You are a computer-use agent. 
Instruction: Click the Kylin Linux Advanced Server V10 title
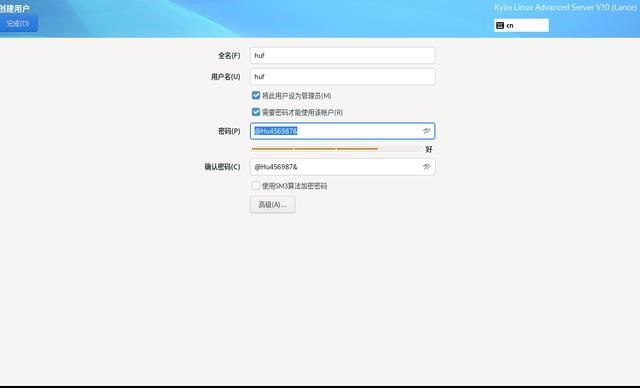coord(565,7)
